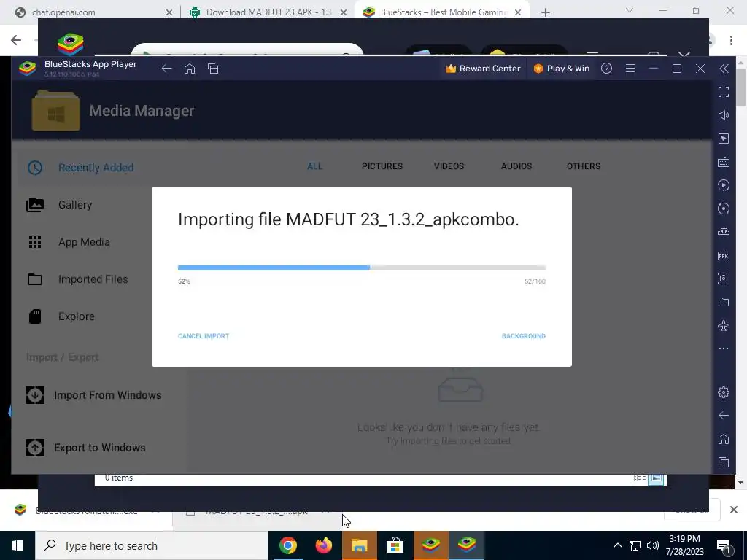Send import to Background
Viewport: 747px width, 560px height.
[x=524, y=335]
